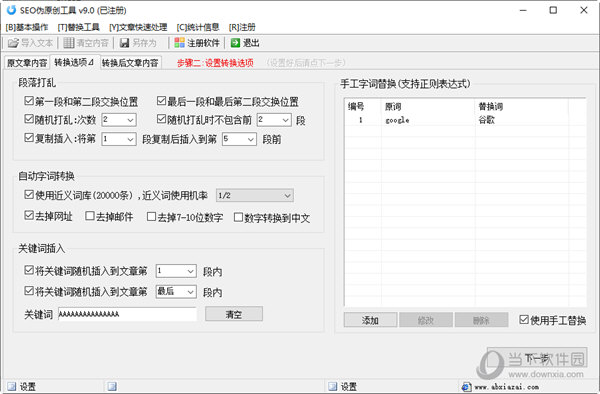600x394 pixels.
Task: Open the [C]统计信息 menu
Action: point(198,27)
